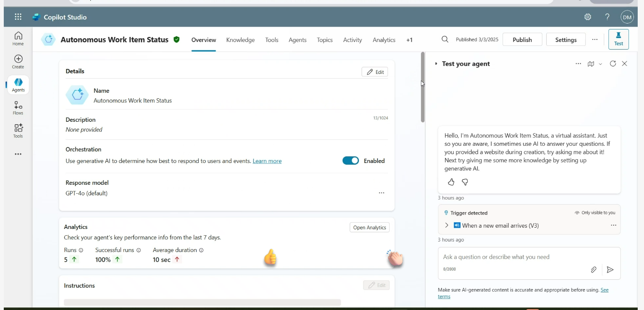Image resolution: width=644 pixels, height=310 pixels.
Task: Open Tools in the left sidebar
Action: pyautogui.click(x=18, y=131)
